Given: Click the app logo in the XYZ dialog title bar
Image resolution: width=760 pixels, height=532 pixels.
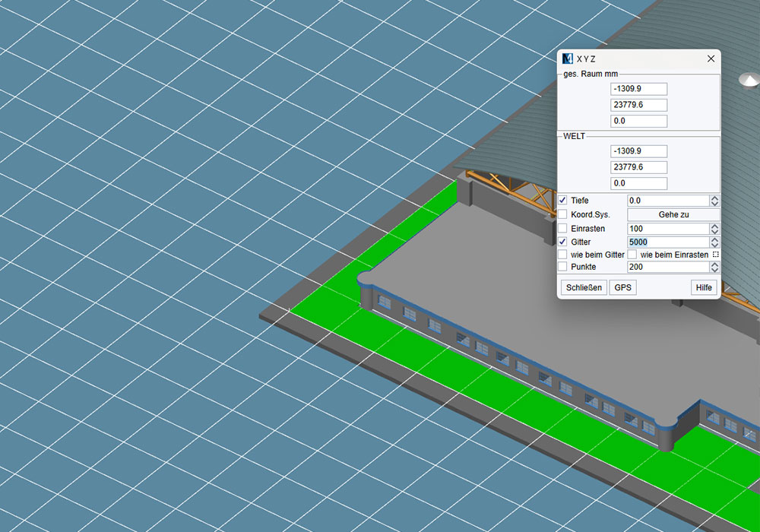Looking at the screenshot, I should 568,59.
